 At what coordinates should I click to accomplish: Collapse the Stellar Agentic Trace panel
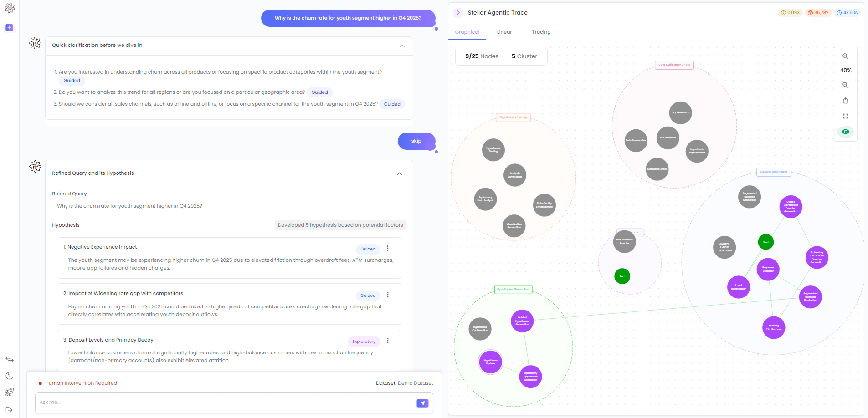[458, 13]
